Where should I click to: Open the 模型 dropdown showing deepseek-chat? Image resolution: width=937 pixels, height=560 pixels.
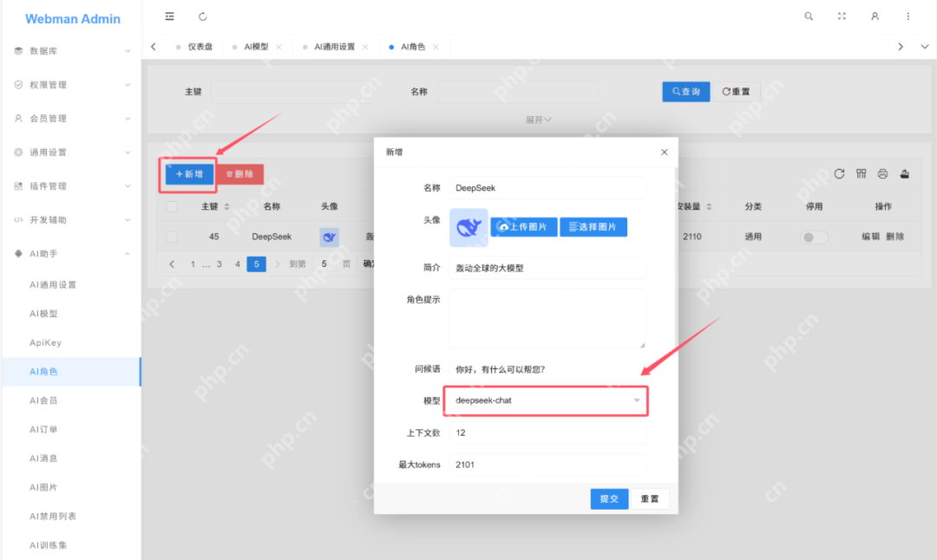pos(547,400)
